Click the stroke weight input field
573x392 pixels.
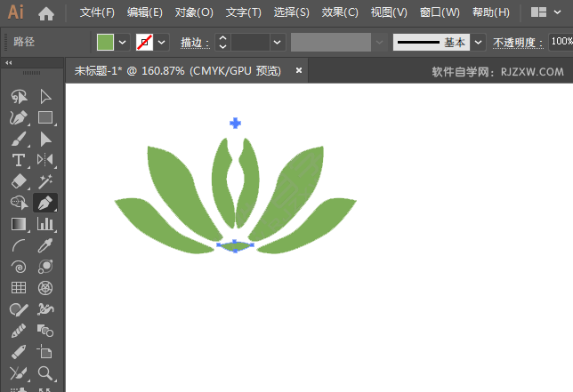(250, 43)
